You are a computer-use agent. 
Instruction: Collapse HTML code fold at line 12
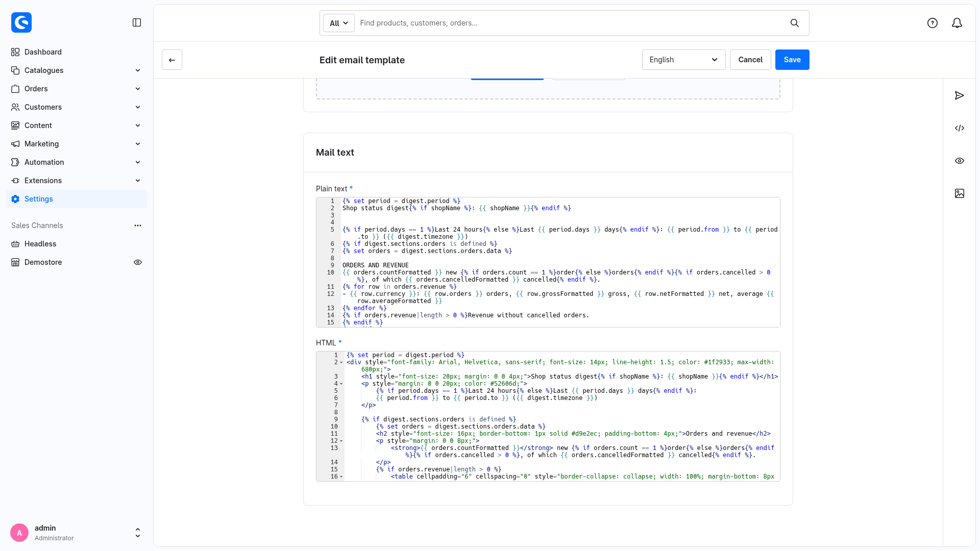tap(341, 441)
